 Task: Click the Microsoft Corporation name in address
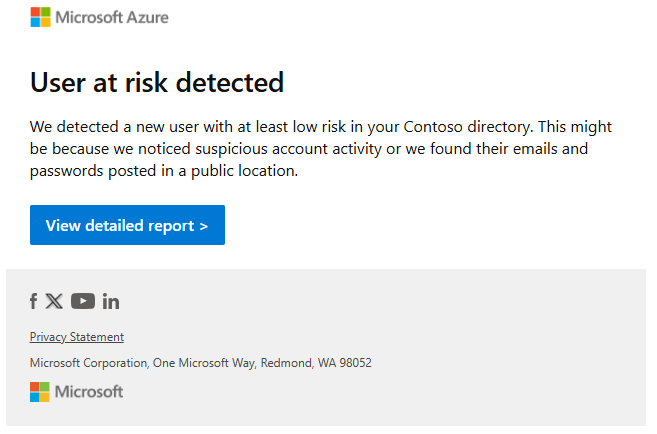point(89,363)
